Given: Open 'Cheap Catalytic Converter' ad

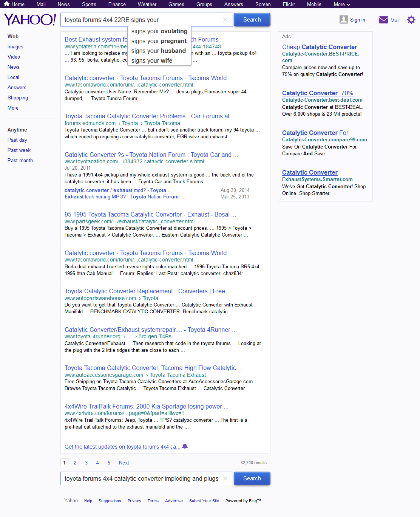Looking at the screenshot, I should coord(320,47).
